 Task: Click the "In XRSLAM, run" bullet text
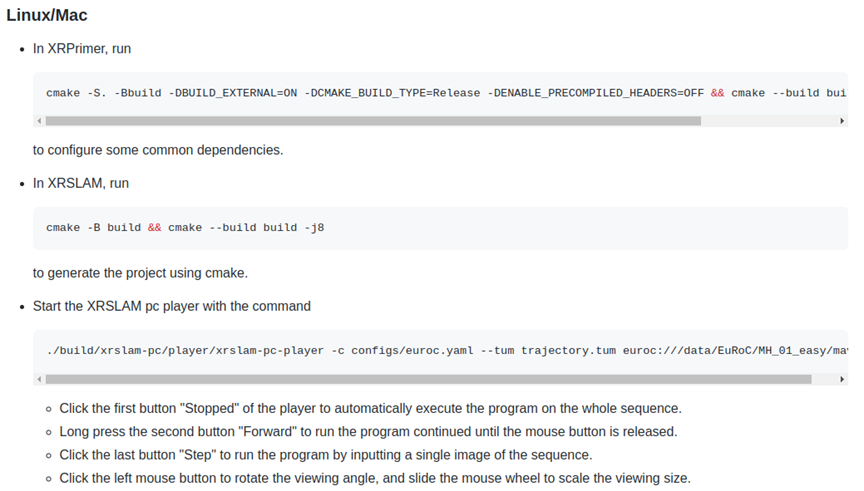(x=81, y=183)
